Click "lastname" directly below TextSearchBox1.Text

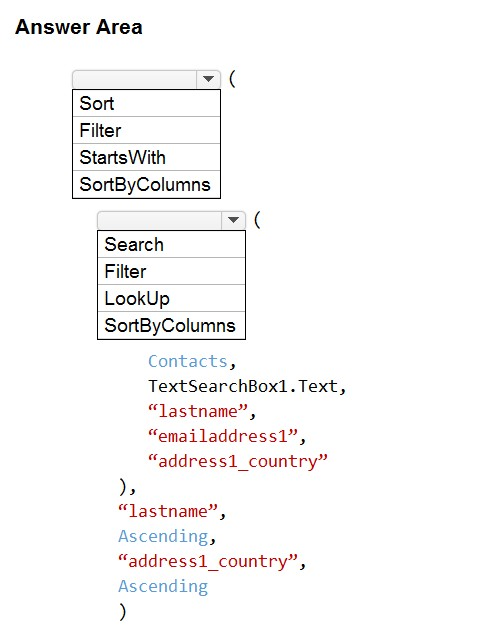click(x=198, y=411)
